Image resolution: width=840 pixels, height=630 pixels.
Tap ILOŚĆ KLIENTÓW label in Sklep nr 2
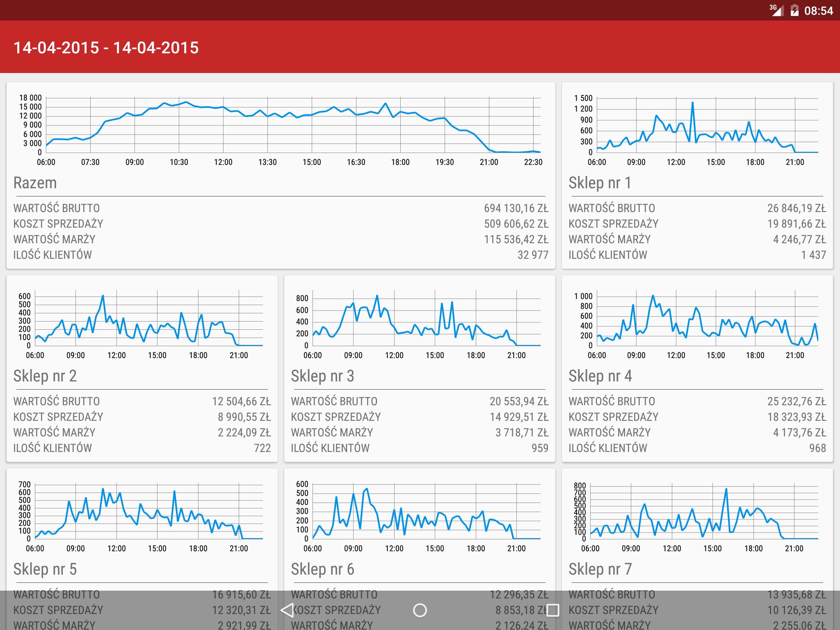52,448
